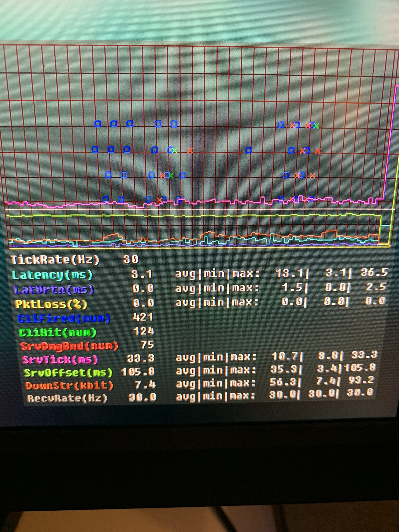Select the green CliHit(num) label

tap(57, 333)
